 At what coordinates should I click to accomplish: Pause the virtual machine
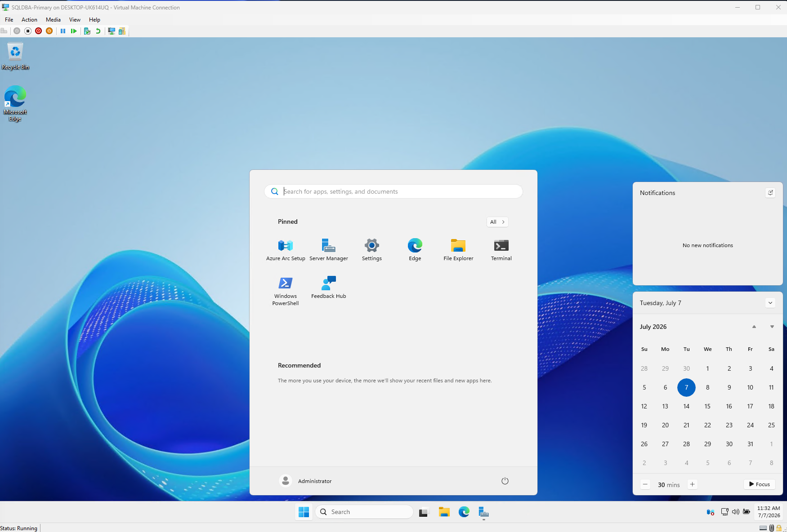[63, 31]
